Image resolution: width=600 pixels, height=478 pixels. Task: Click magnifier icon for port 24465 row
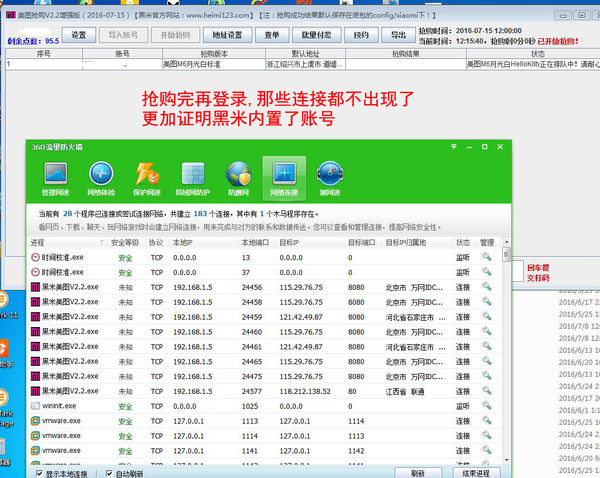click(487, 361)
